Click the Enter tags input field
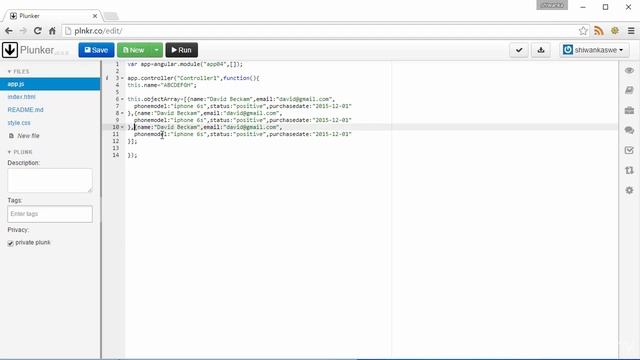640x360 pixels. (x=50, y=214)
